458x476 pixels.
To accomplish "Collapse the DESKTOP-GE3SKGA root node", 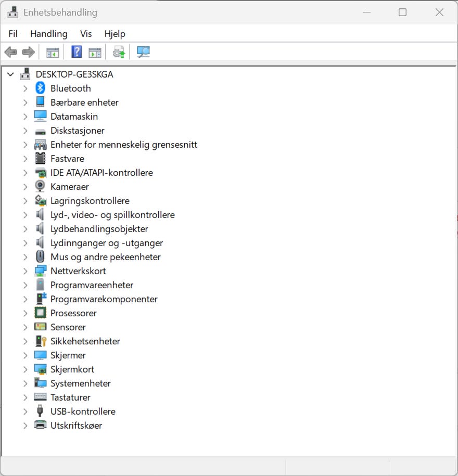I will [x=10, y=74].
